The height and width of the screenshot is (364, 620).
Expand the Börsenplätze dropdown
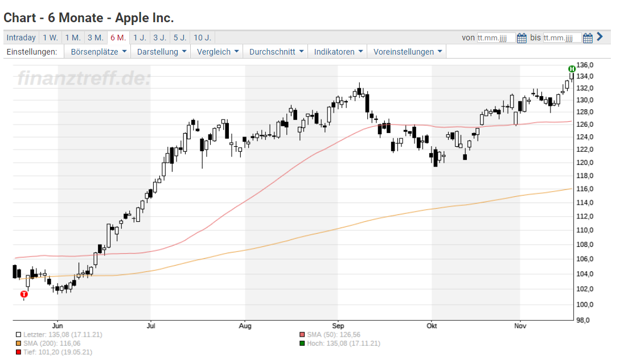[98, 52]
